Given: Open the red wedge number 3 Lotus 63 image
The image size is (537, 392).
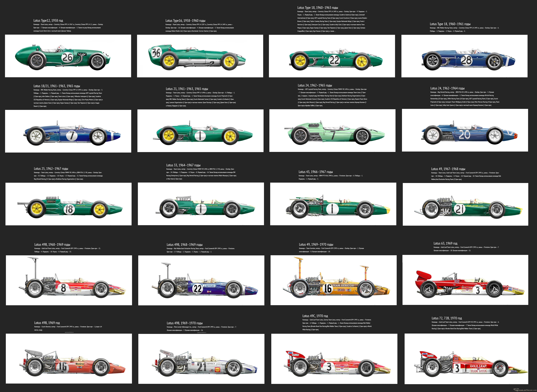Looking at the screenshot, I should point(465,280).
